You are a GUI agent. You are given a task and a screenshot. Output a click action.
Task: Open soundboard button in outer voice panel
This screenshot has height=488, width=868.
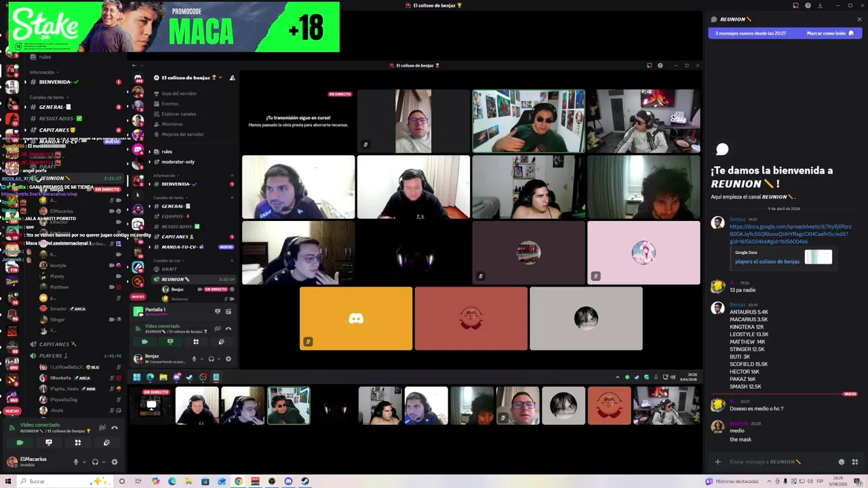click(x=106, y=443)
